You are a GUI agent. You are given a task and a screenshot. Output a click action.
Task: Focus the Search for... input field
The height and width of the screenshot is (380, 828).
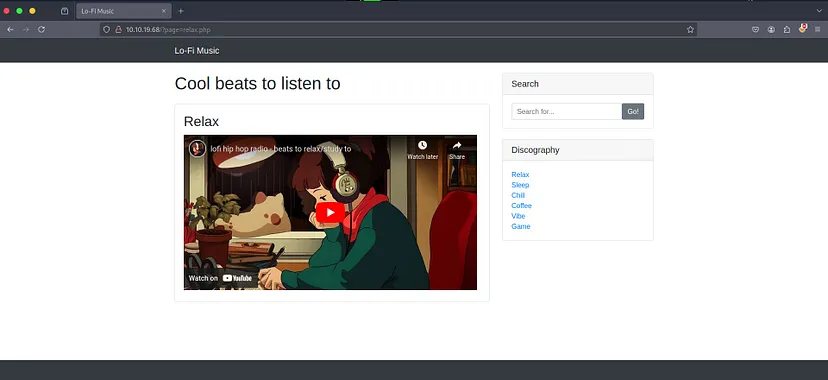pos(567,111)
